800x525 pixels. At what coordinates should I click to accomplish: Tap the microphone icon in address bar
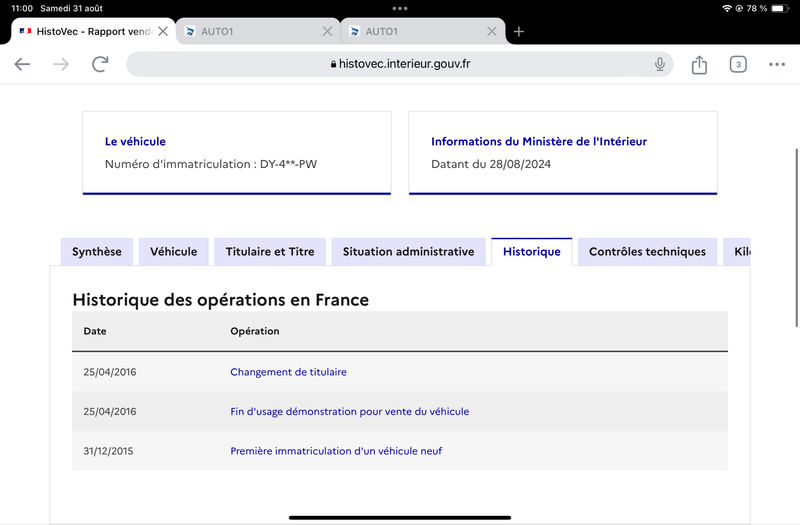[660, 64]
